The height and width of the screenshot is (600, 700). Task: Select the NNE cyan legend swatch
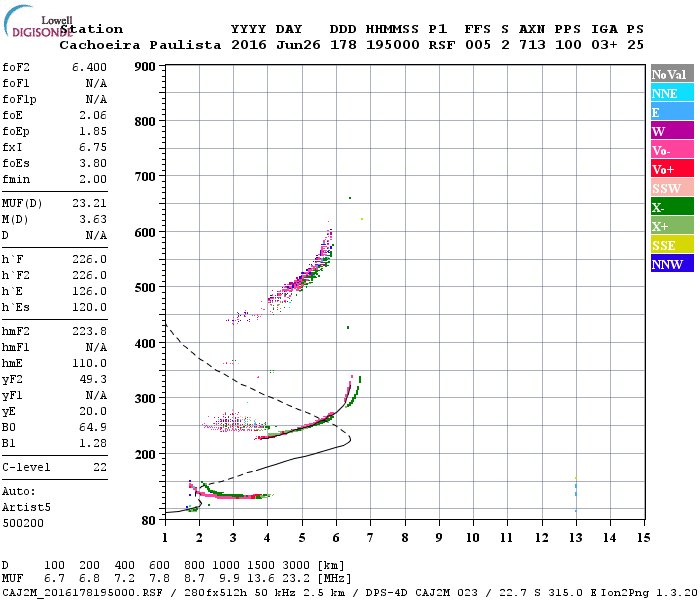(672, 93)
